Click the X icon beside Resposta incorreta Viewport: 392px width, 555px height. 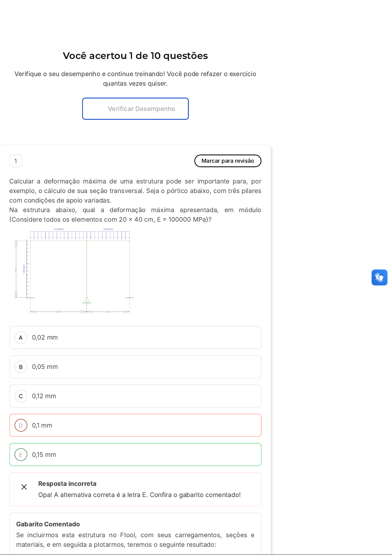[x=24, y=487]
